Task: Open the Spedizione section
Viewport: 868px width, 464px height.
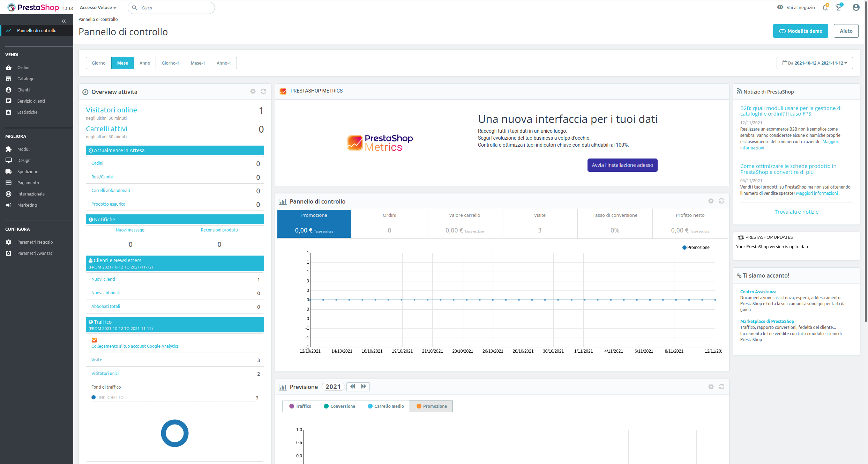Action: [x=28, y=171]
